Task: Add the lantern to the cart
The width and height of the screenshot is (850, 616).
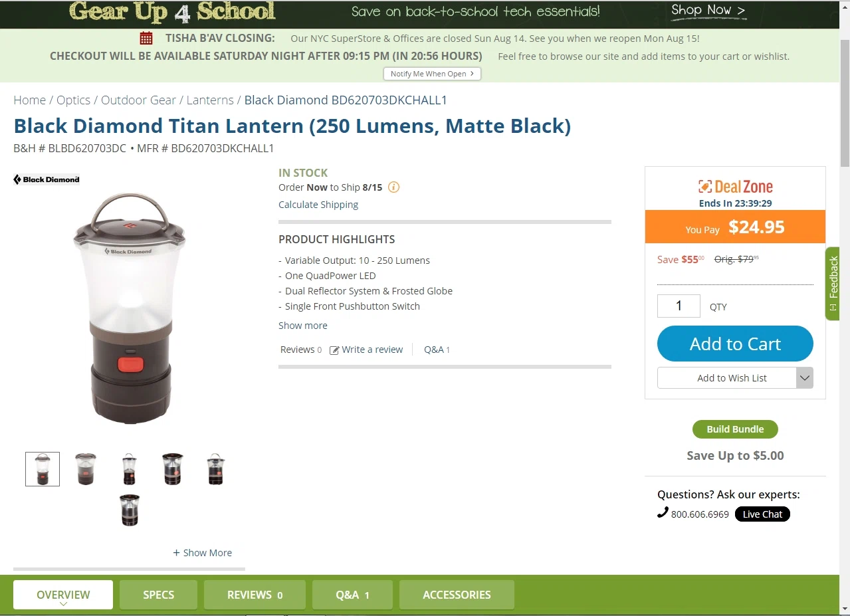Action: click(735, 344)
